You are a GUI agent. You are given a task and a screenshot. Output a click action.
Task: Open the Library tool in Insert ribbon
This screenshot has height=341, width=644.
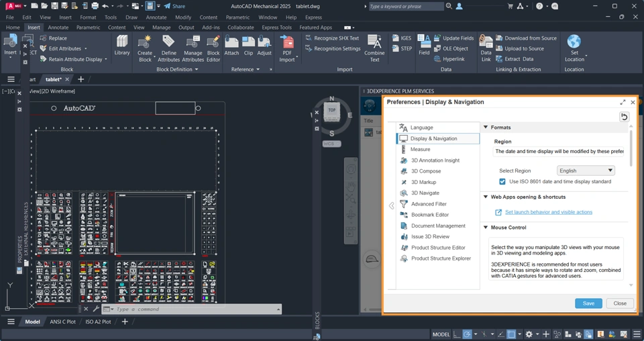point(122,45)
